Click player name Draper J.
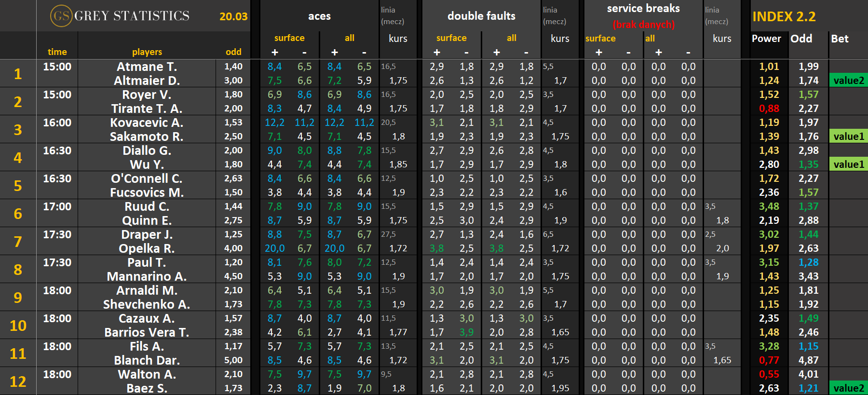This screenshot has width=868, height=395. 147,234
